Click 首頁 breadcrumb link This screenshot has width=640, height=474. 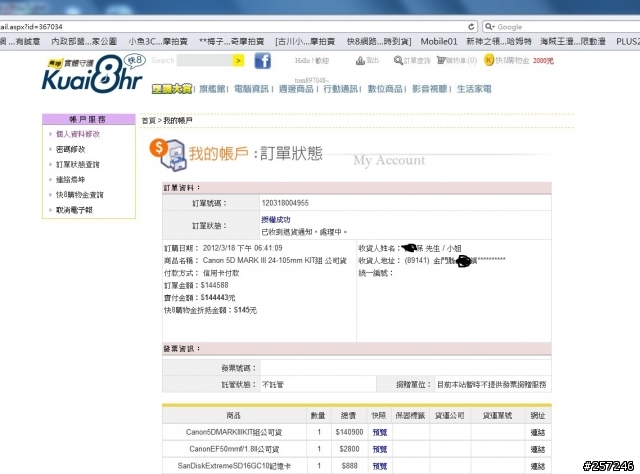149,120
